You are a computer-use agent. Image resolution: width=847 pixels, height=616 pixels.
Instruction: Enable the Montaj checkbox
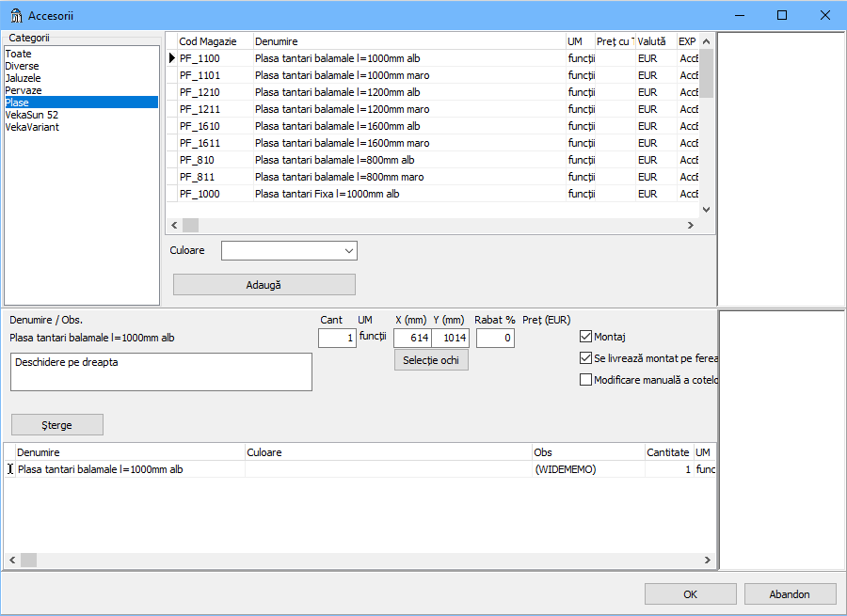coord(586,337)
